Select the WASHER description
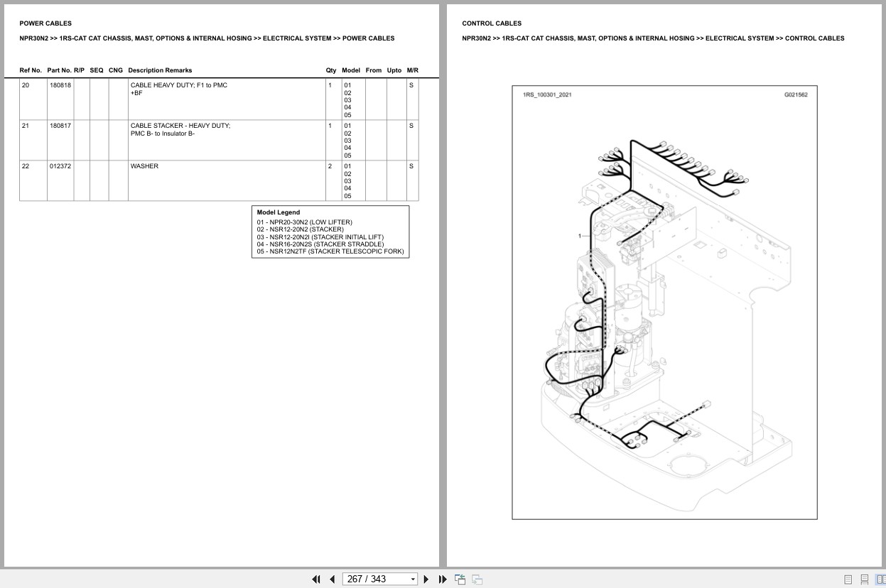Image resolution: width=886 pixels, height=588 pixels. 144,166
